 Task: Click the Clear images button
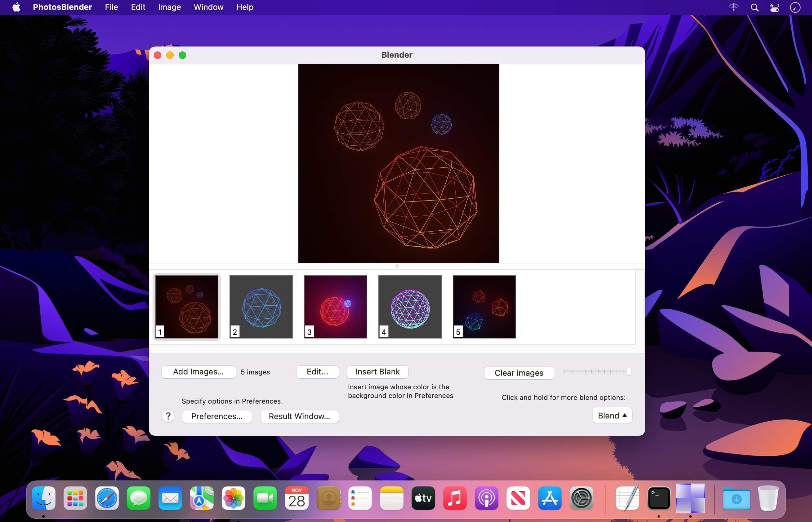pyautogui.click(x=519, y=373)
